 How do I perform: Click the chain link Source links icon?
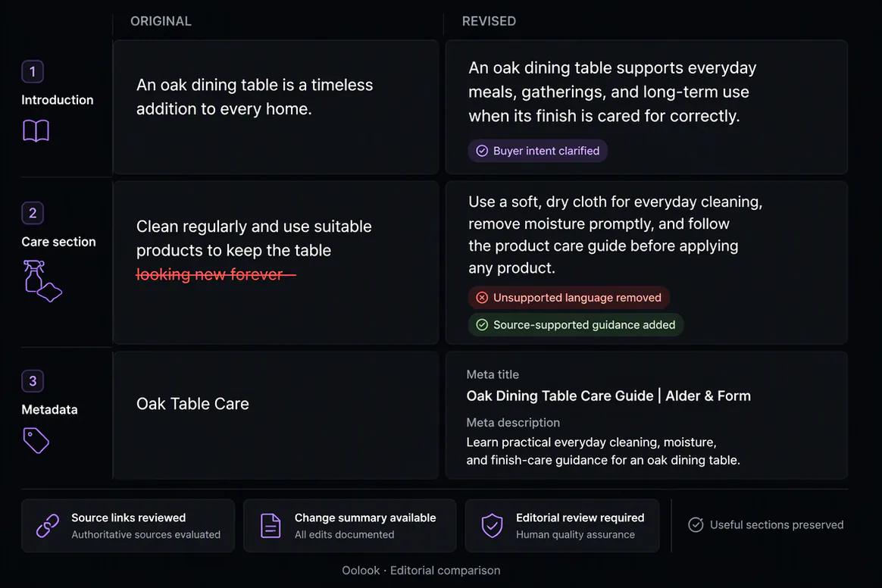point(48,526)
